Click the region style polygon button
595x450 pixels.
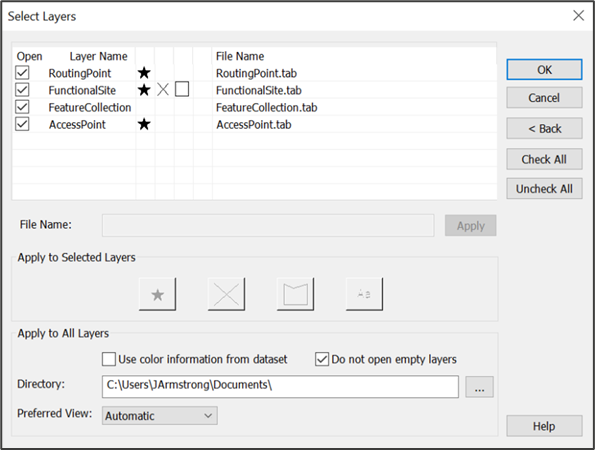click(x=296, y=294)
